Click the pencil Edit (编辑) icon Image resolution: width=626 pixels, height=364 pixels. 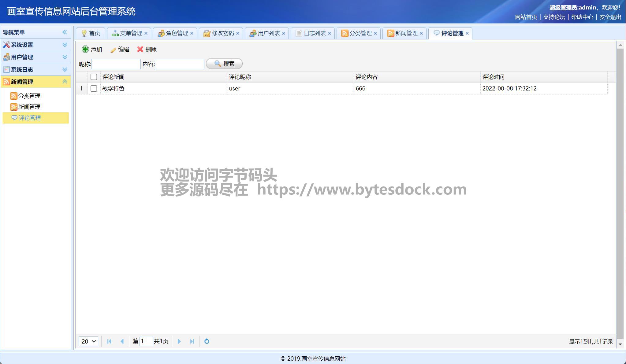[113, 50]
